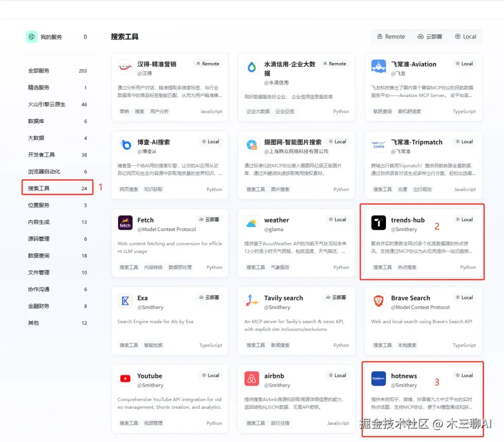Viewport: 504px width, 442px height.
Task: Click Fetch card's 云部署 badge
Action: [x=209, y=219]
